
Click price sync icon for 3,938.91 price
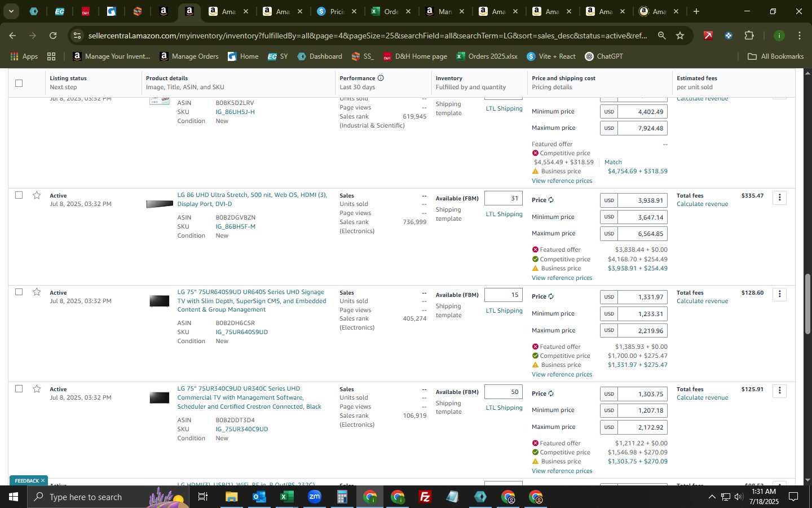coord(551,200)
